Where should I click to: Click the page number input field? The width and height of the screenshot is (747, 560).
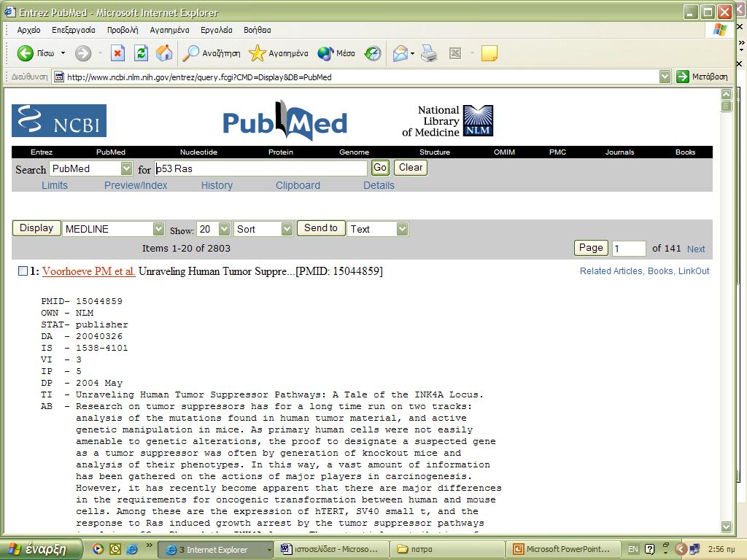(x=629, y=249)
